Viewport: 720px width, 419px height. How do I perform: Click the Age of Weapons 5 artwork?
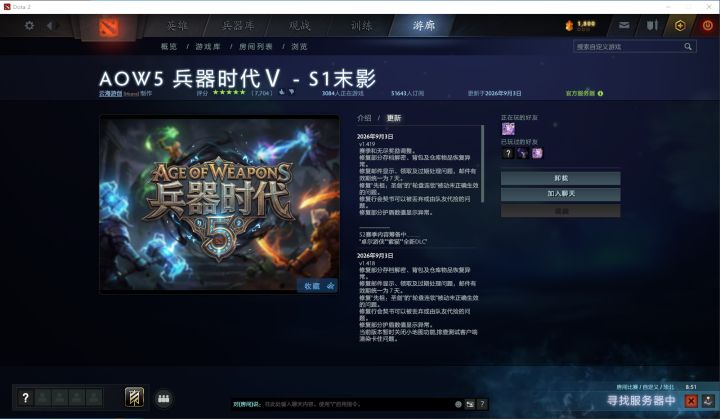tap(219, 204)
